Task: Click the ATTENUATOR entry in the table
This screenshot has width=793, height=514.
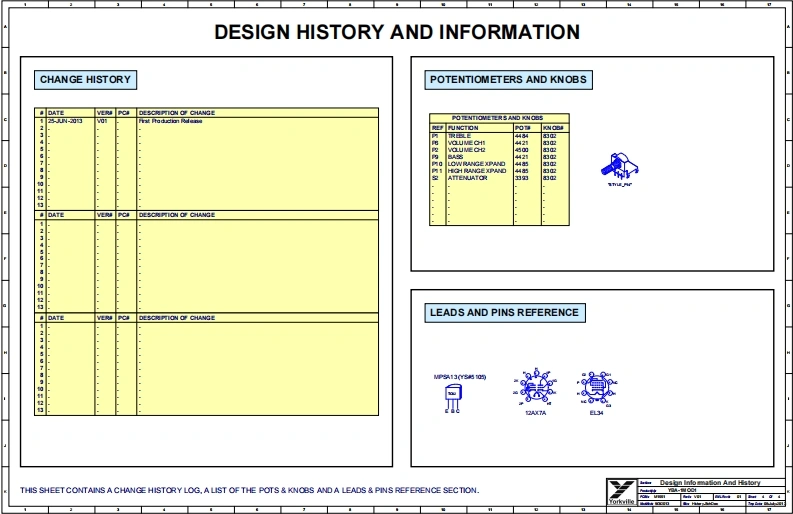Action: click(467, 178)
